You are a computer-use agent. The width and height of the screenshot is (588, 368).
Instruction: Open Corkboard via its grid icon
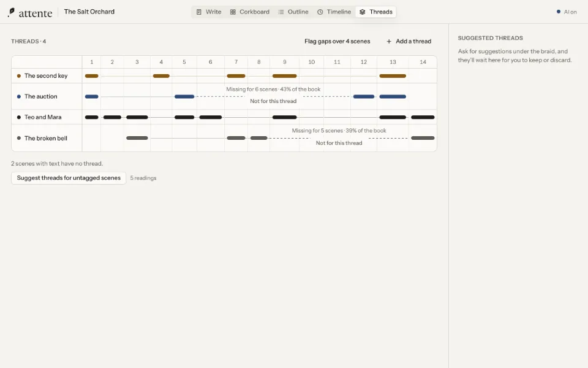(233, 12)
